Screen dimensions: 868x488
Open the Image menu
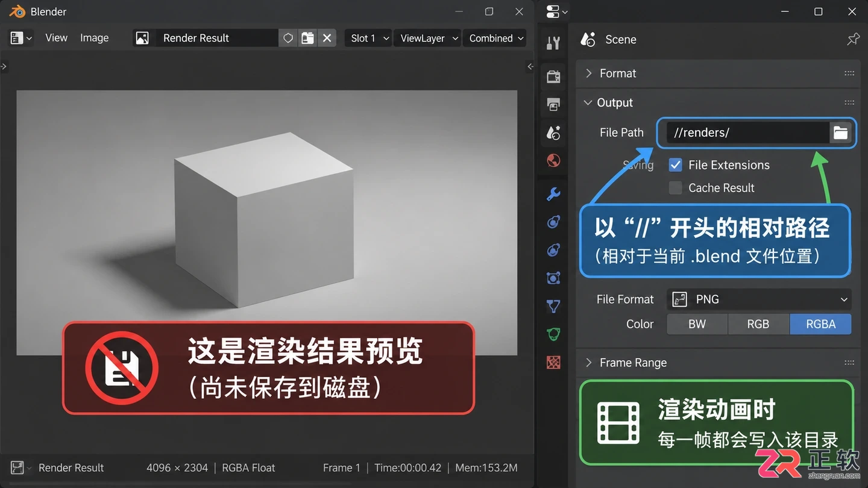pos(95,38)
